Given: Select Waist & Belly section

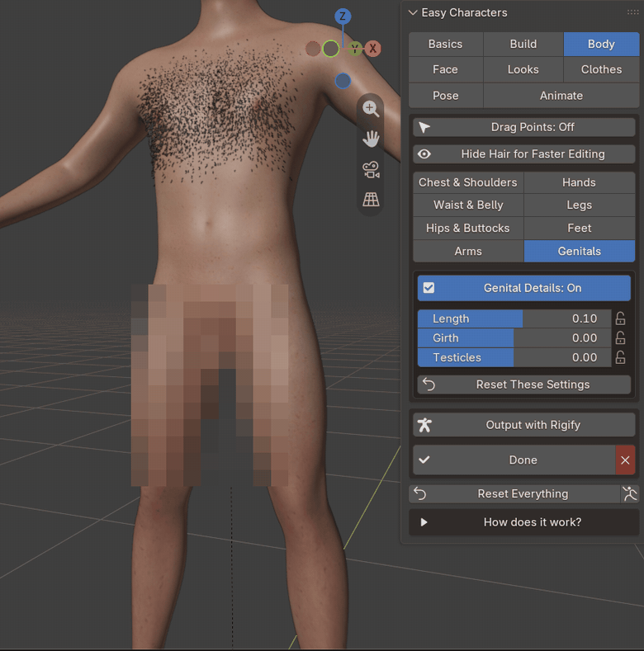Looking at the screenshot, I should [x=468, y=205].
